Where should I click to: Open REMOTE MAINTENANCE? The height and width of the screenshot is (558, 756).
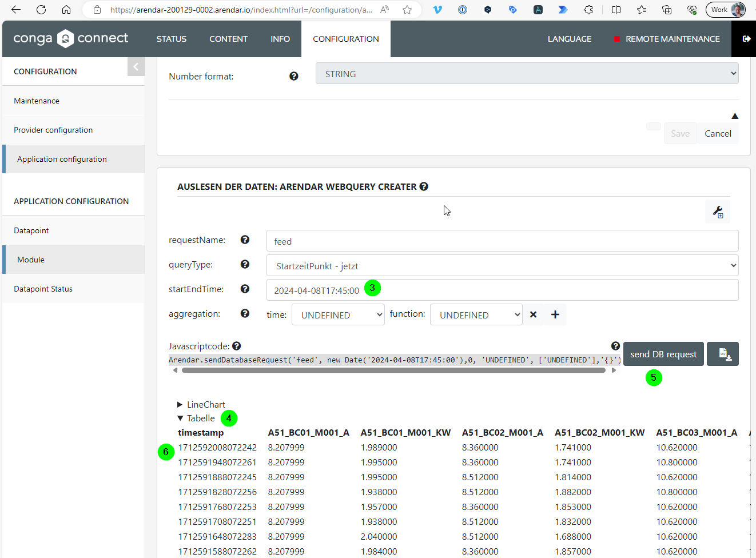[x=667, y=39]
